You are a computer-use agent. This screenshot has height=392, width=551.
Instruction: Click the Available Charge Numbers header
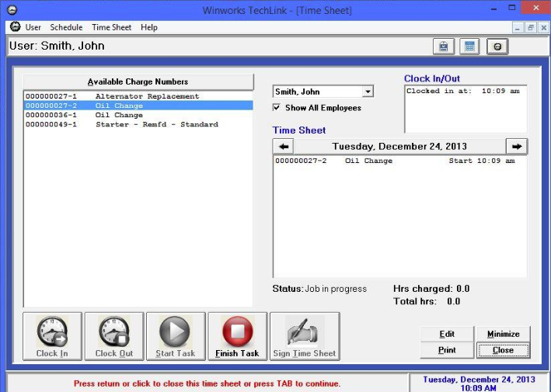click(x=138, y=82)
